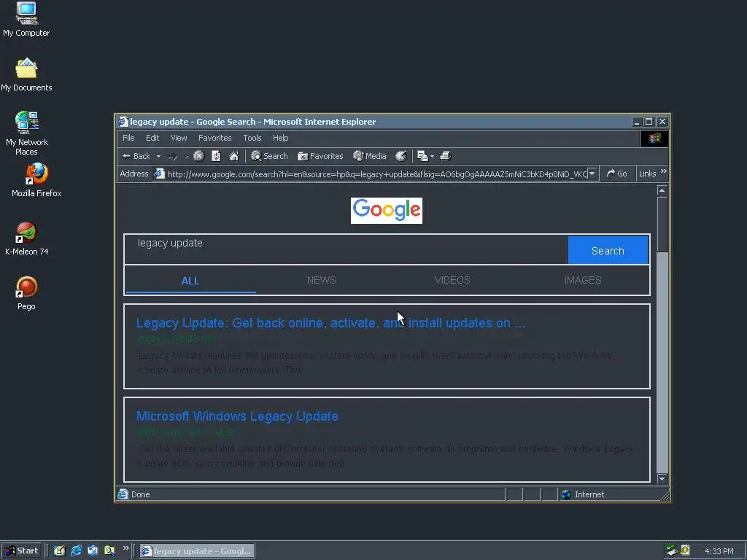The width and height of the screenshot is (747, 560).
Task: Open the Forward history dropdown arrow
Action: pos(186,156)
